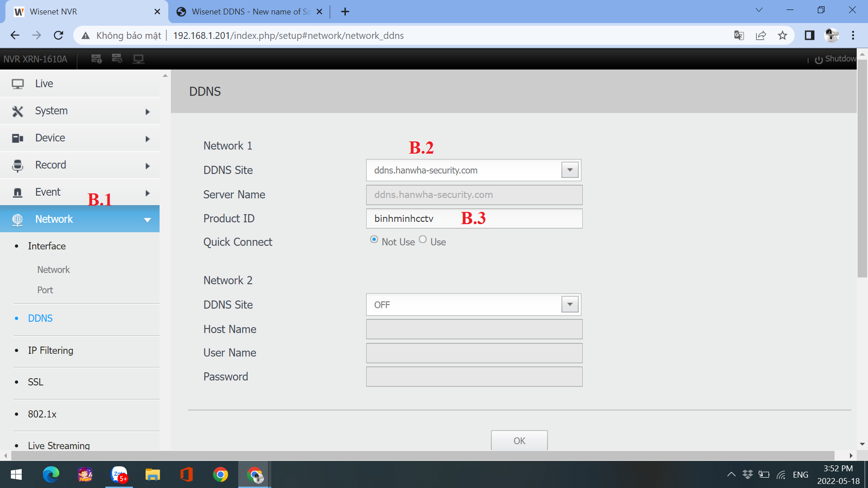Reload the NVR page
This screenshot has height=488, width=868.
tap(58, 36)
